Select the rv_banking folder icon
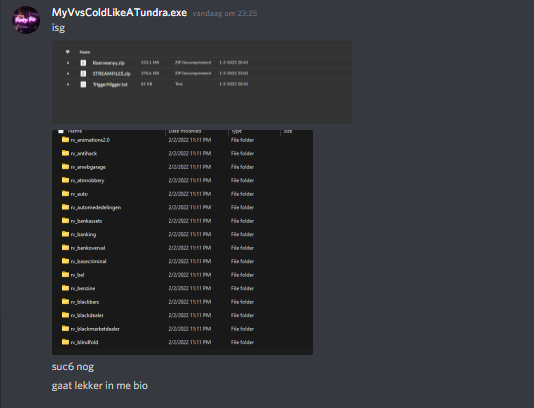Image resolution: width=534 pixels, height=408 pixels. coord(65,234)
